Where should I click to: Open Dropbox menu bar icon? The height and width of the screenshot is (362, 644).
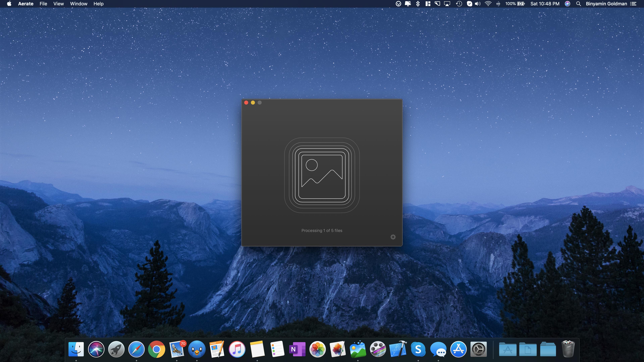[x=418, y=4]
